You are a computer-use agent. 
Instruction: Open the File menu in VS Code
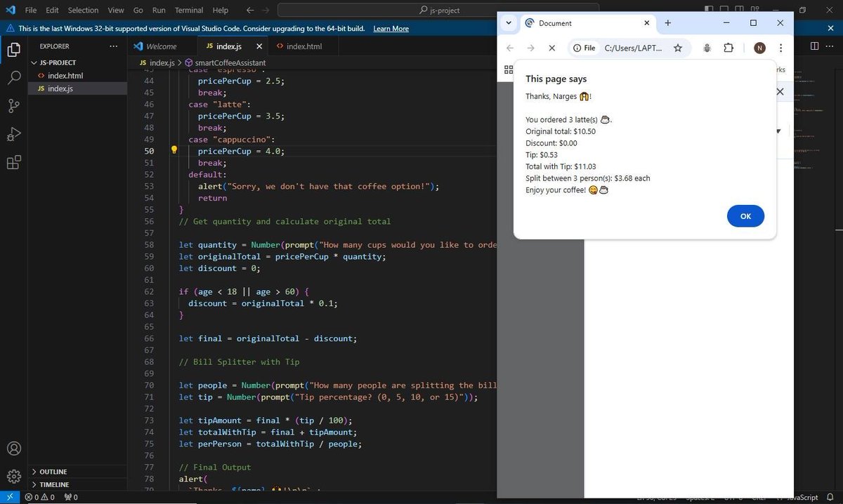coord(31,10)
